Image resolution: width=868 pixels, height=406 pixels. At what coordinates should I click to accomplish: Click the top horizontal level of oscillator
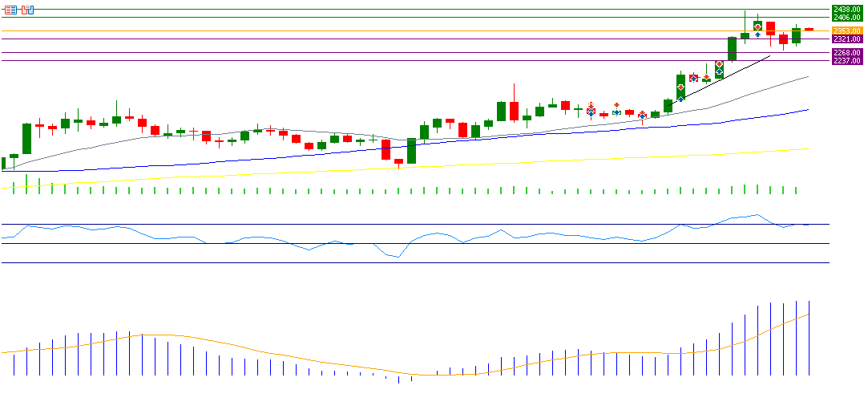click(401, 224)
